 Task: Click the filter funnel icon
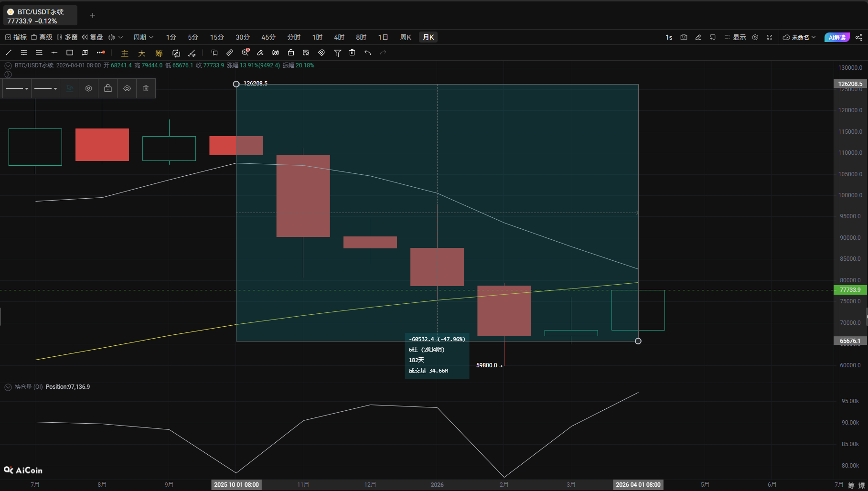(338, 53)
